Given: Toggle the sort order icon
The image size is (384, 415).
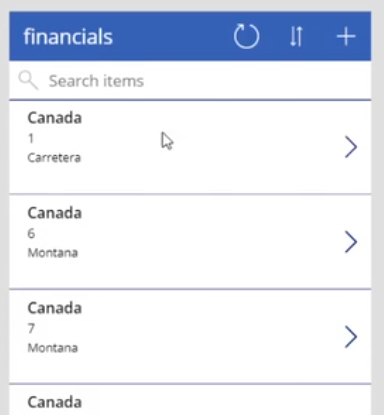Looking at the screenshot, I should (x=296, y=36).
